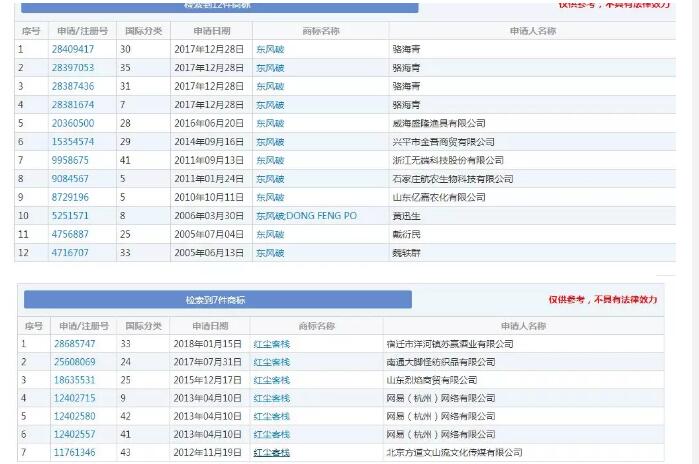
Task: Select application date 2012年11月19日
Action: pos(207,452)
